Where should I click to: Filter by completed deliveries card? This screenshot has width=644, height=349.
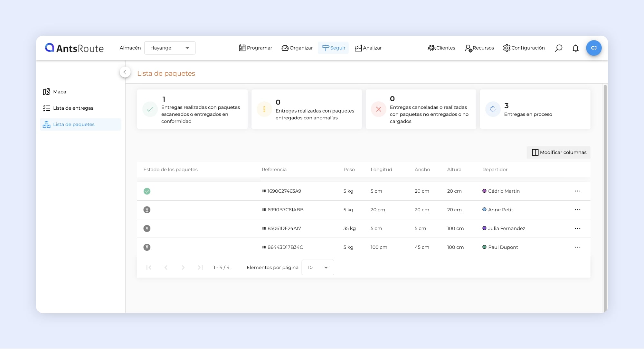coord(192,109)
